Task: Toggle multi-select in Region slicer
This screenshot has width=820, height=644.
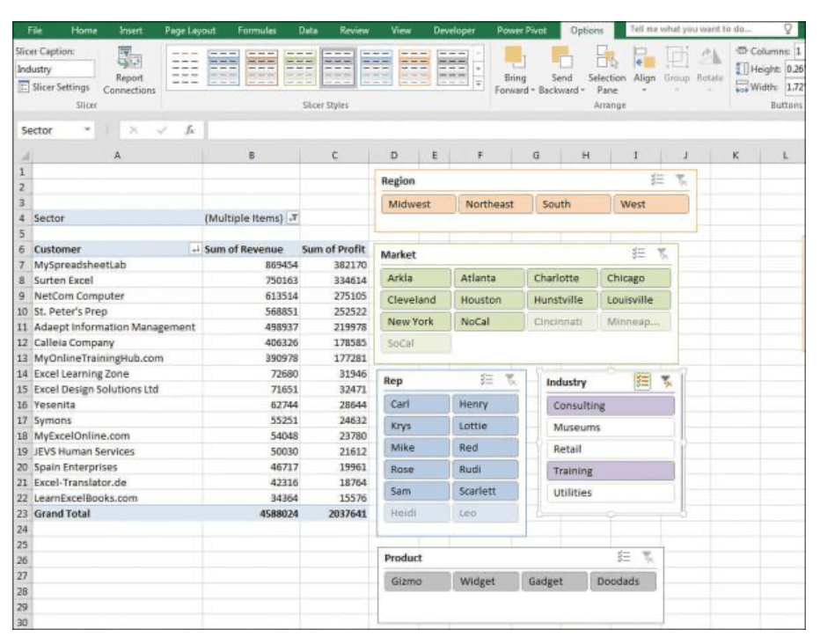Action: (657, 180)
